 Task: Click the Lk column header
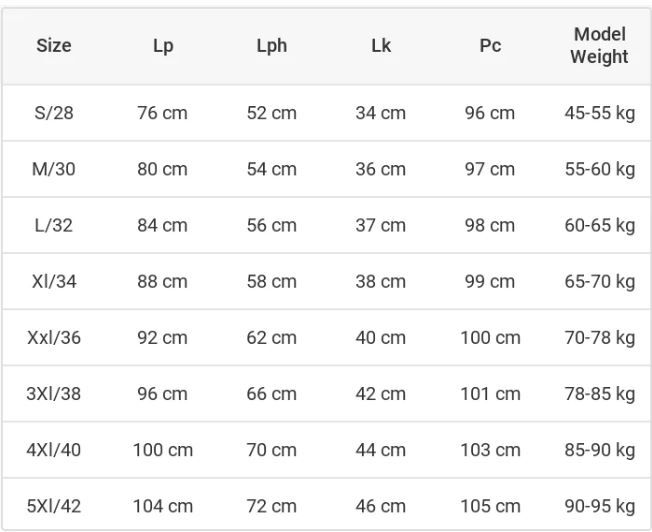click(x=381, y=45)
